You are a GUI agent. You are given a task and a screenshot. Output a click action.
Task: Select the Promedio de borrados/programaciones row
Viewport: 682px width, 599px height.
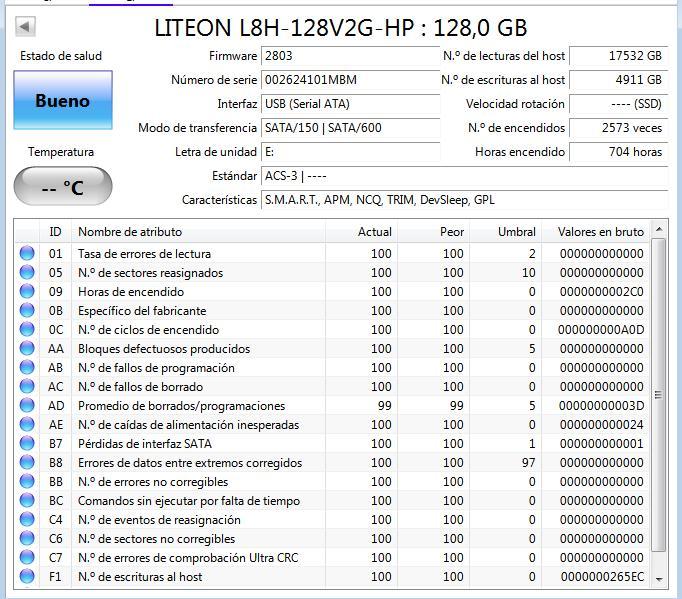coord(333,405)
